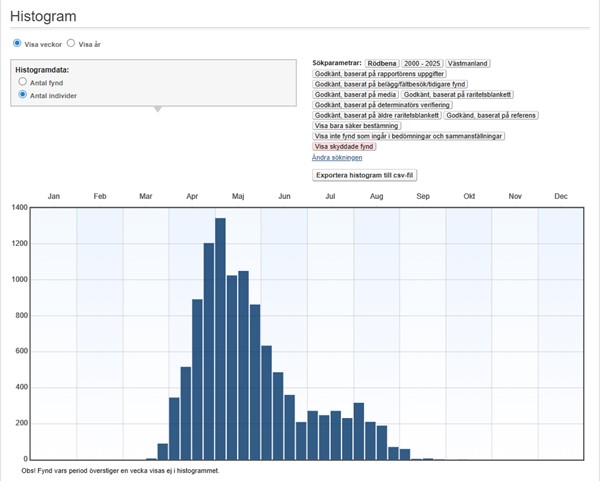Viewport: 600px width, 481px height.
Task: Select 'Antal individer' radio option
Action: [x=23, y=95]
